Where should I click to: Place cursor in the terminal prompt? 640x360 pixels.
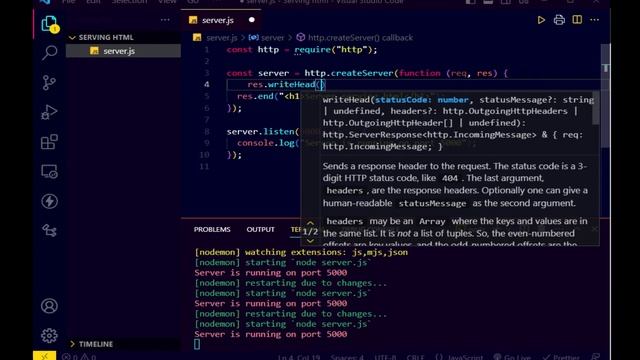[197, 344]
